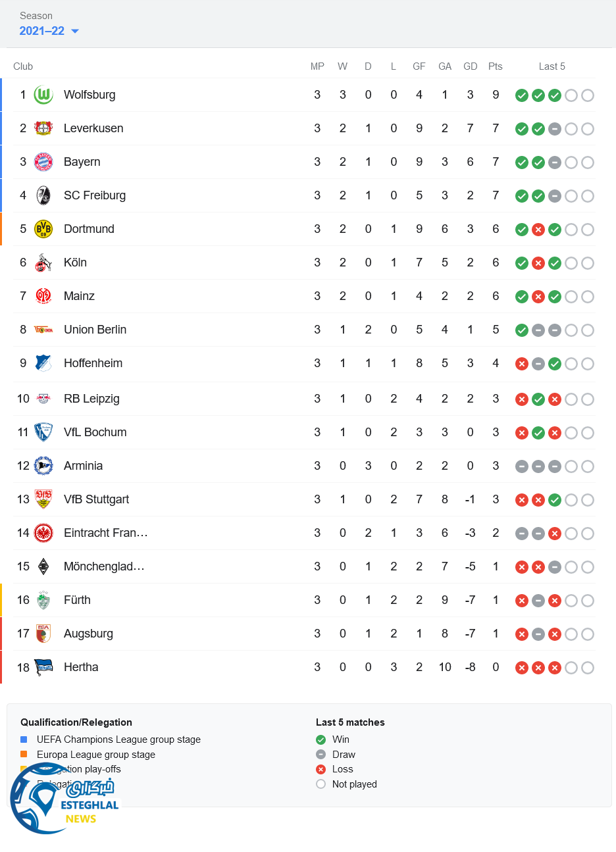This screenshot has height=852, width=616.
Task: Click the blue Champions League legend swatch
Action: (24, 739)
